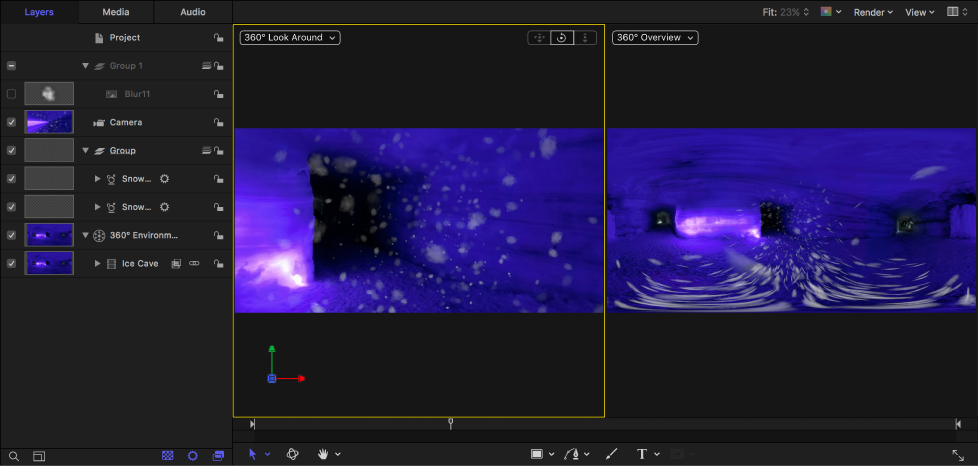Click the camera Pan control in viewport
The width and height of the screenshot is (978, 466).
pyautogui.click(x=539, y=38)
